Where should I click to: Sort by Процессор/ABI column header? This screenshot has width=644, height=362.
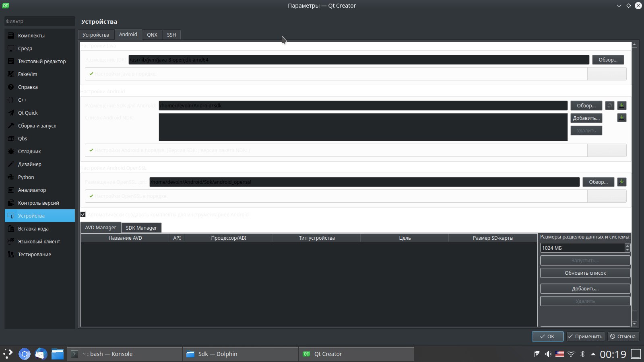[x=229, y=238]
